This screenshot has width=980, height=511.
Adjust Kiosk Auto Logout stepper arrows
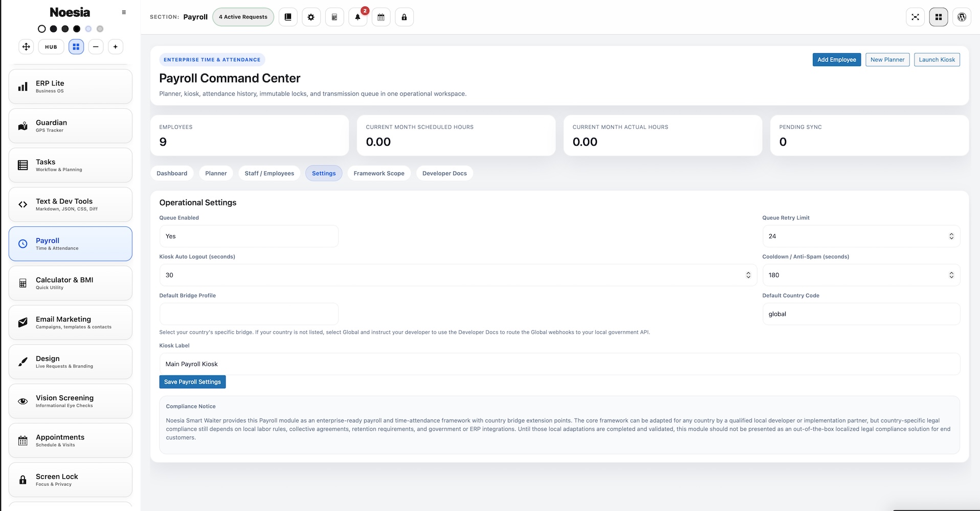(x=748, y=275)
